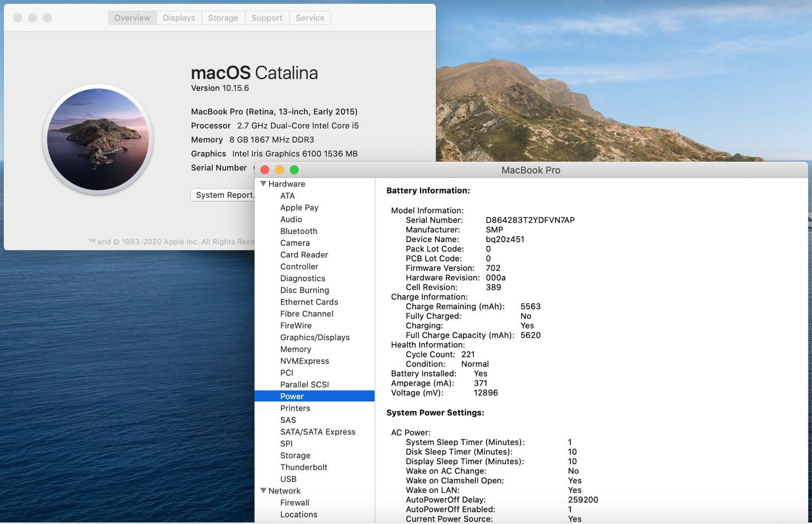The height and width of the screenshot is (524, 812).
Task: Select Bluetooth in the Hardware list
Action: click(x=299, y=231)
